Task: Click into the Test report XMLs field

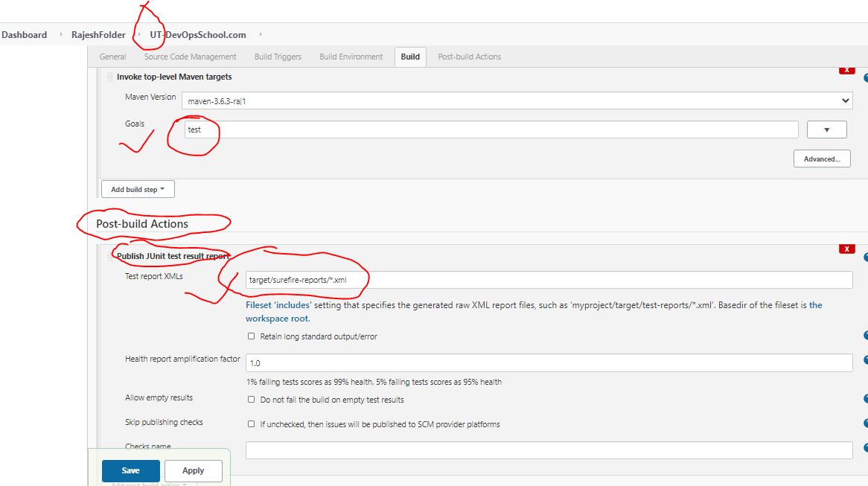Action: [x=548, y=280]
